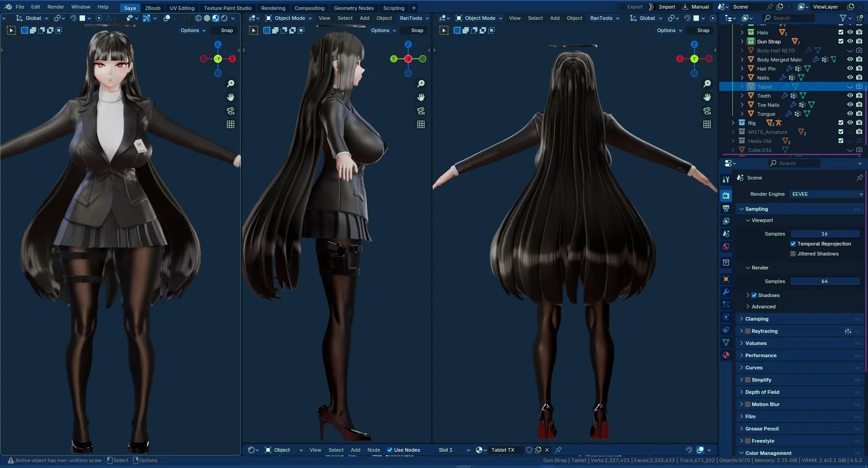
Task: Open the Object properties tab icon
Action: click(x=726, y=279)
